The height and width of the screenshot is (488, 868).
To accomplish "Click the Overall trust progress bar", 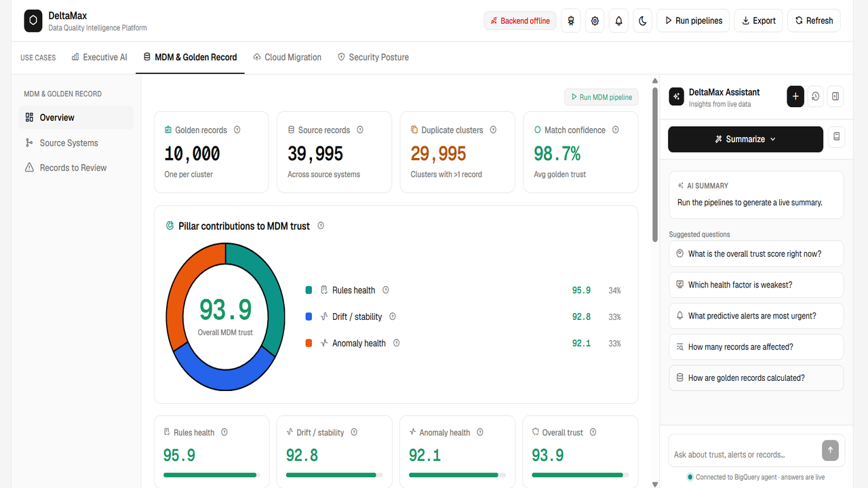I will [x=580, y=475].
